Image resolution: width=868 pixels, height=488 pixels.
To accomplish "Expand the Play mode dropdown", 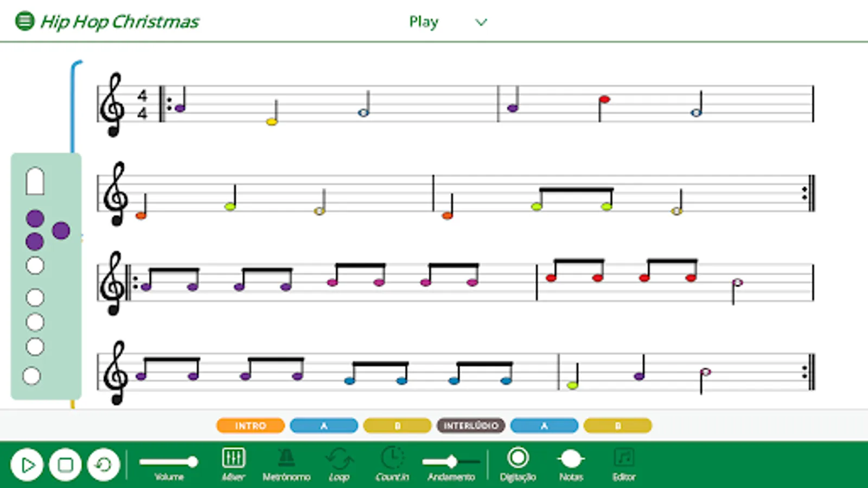I will 481,22.
